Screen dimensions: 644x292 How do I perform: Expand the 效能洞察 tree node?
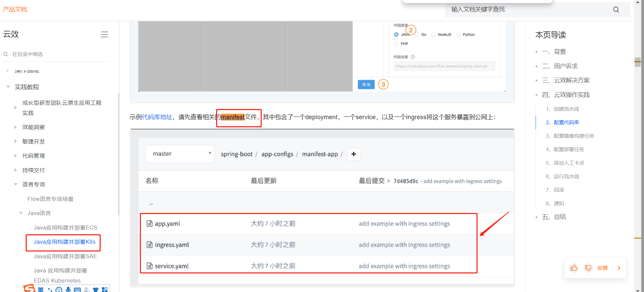click(x=16, y=127)
